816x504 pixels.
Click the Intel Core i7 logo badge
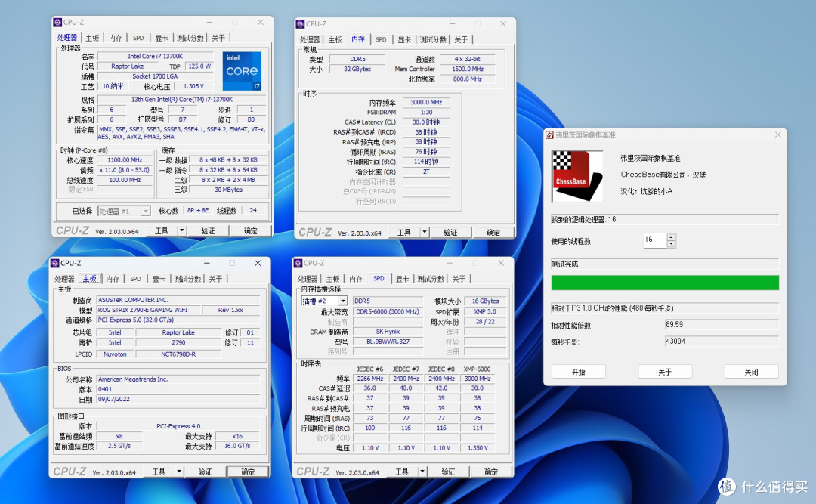(242, 71)
